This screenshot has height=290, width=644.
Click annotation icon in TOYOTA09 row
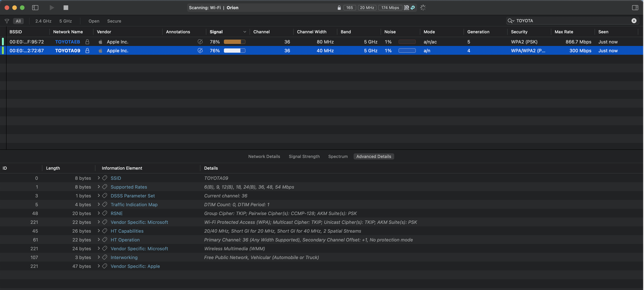200,50
